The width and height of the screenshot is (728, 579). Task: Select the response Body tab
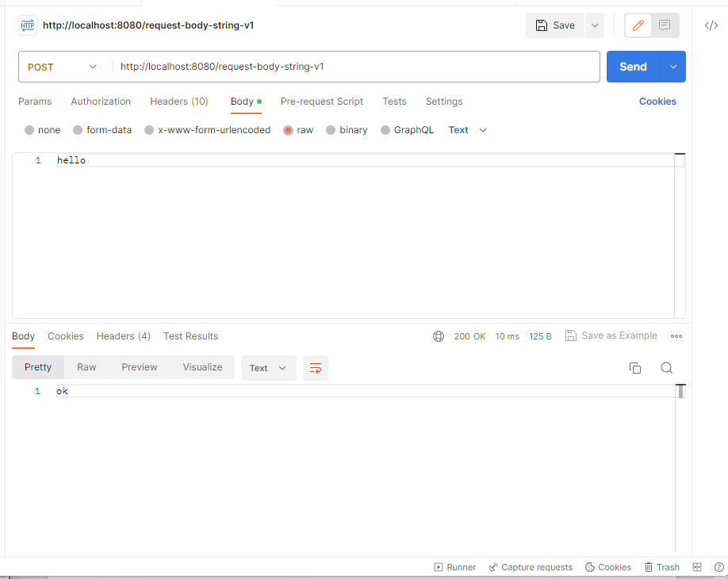(x=23, y=336)
